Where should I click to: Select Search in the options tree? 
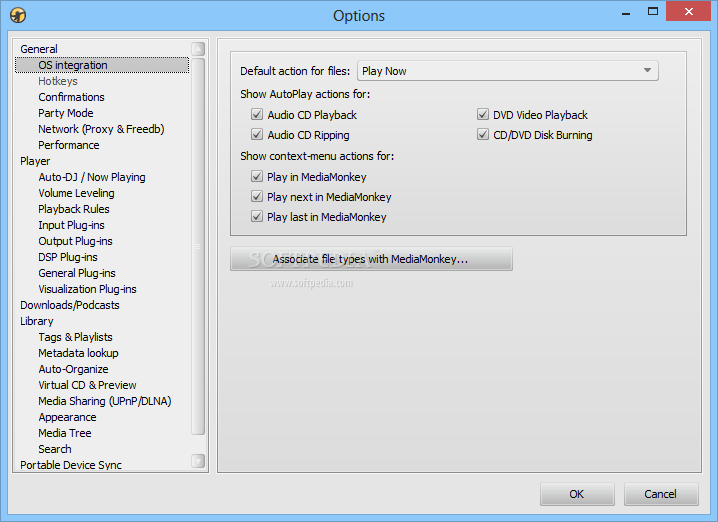coord(55,449)
